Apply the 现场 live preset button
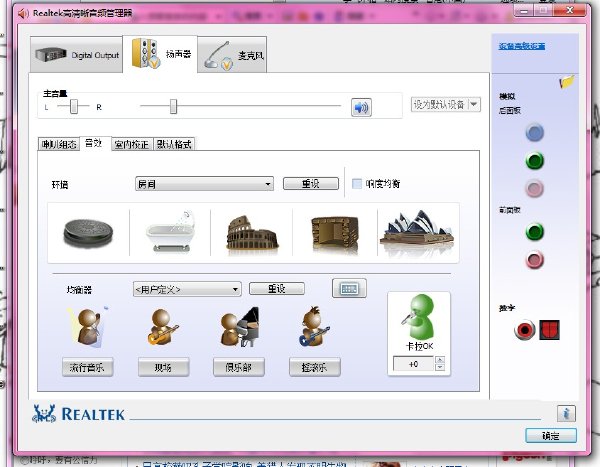600x467 pixels. [163, 368]
